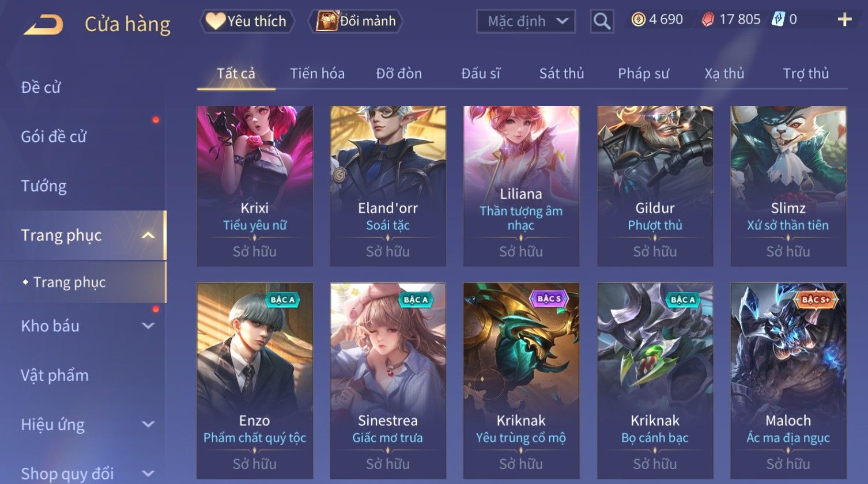Select the Krixi Tiểu yêu nữ skin card
Image resolution: width=868 pixels, height=484 pixels.
pyautogui.click(x=255, y=186)
